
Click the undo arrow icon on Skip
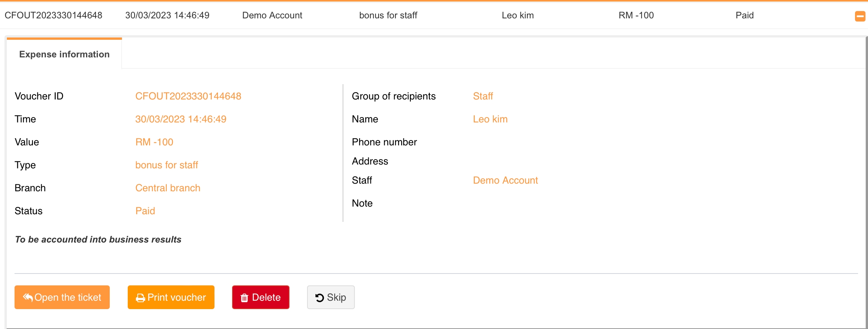pyautogui.click(x=320, y=298)
